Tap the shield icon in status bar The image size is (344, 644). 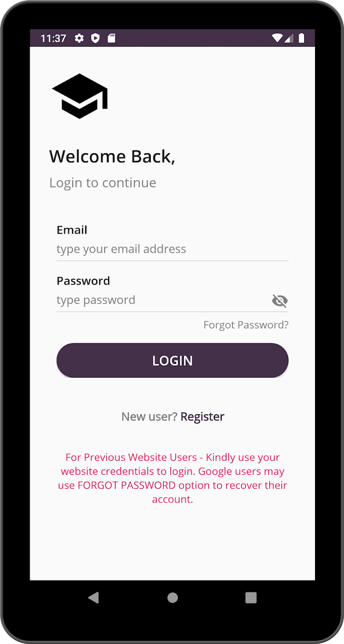tap(95, 38)
